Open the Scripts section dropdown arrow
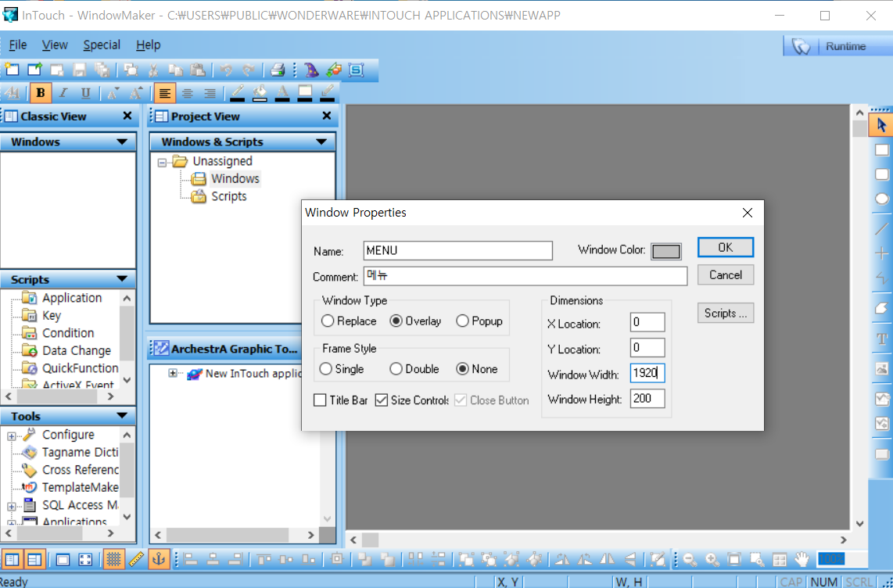This screenshot has width=893, height=588. (122, 279)
